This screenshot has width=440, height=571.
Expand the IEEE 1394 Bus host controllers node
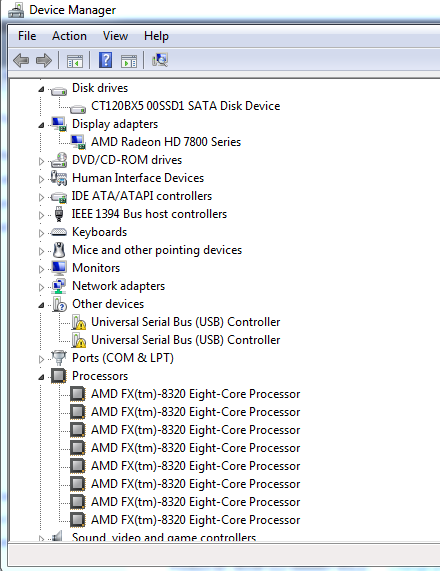tap(41, 215)
